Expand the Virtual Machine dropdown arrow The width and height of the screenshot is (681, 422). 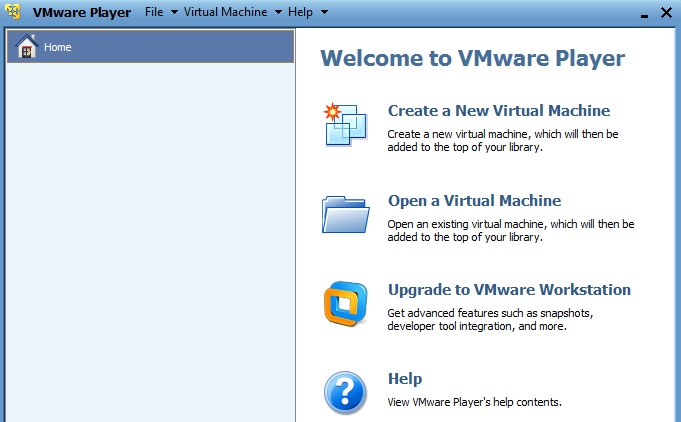click(x=278, y=12)
